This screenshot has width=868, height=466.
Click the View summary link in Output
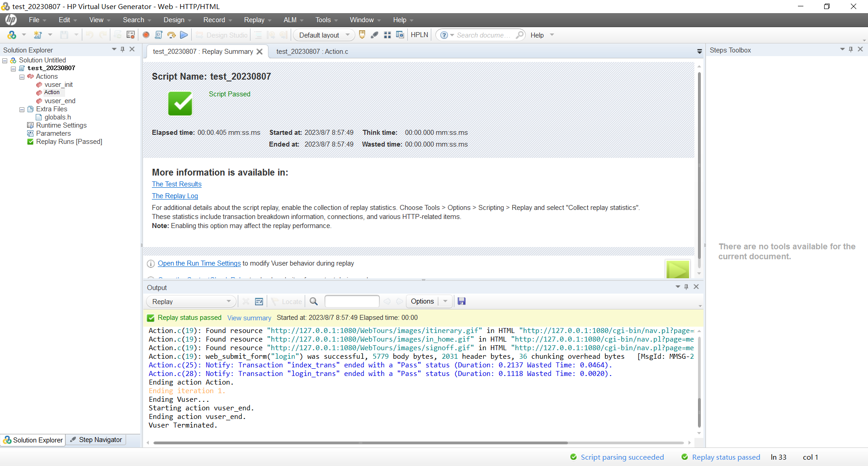(249, 318)
